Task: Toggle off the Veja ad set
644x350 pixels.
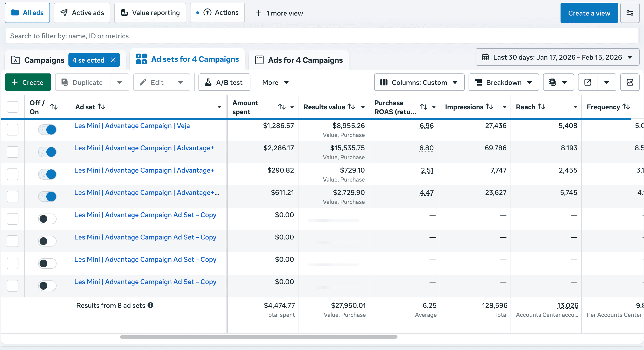Action: (x=47, y=130)
